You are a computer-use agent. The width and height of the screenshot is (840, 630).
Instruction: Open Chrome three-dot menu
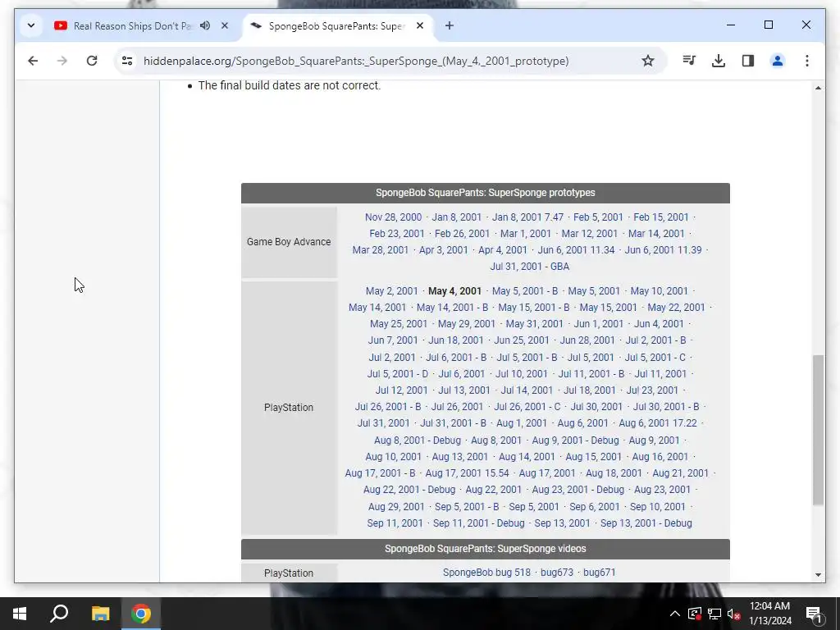tap(807, 61)
